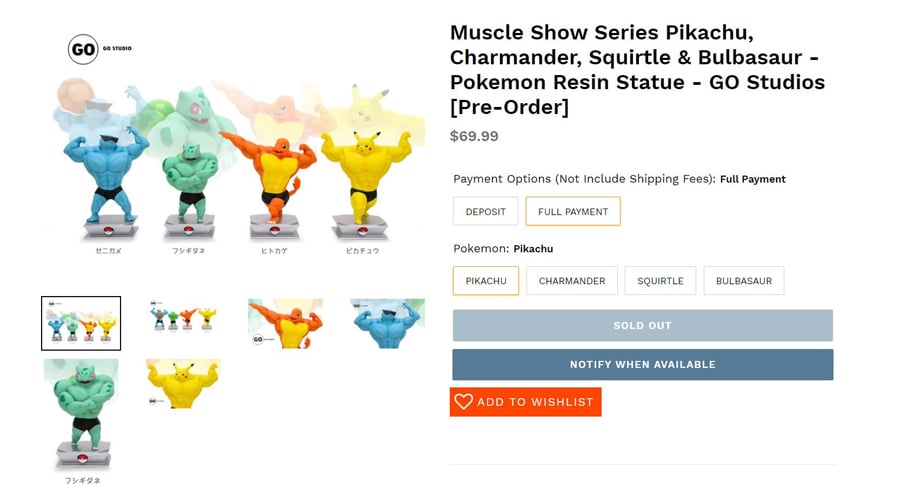Click the $69.99 price text
The width and height of the screenshot is (900, 503).
[x=474, y=136]
